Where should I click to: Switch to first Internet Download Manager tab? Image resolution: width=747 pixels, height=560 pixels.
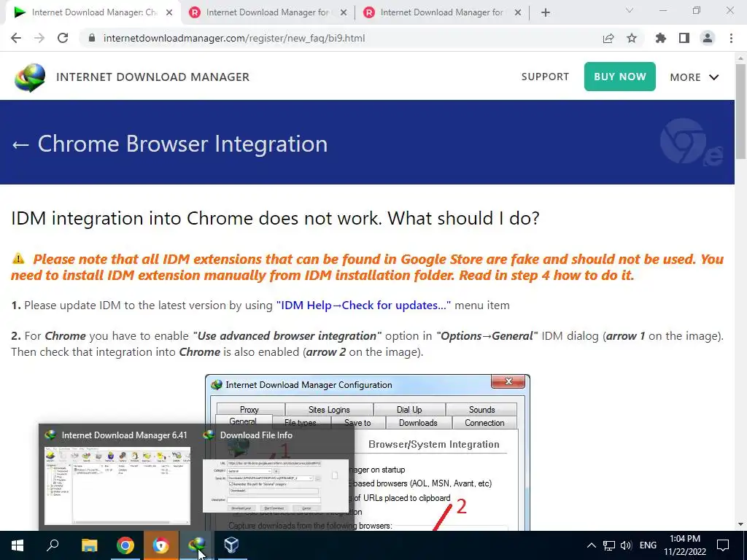click(93, 12)
